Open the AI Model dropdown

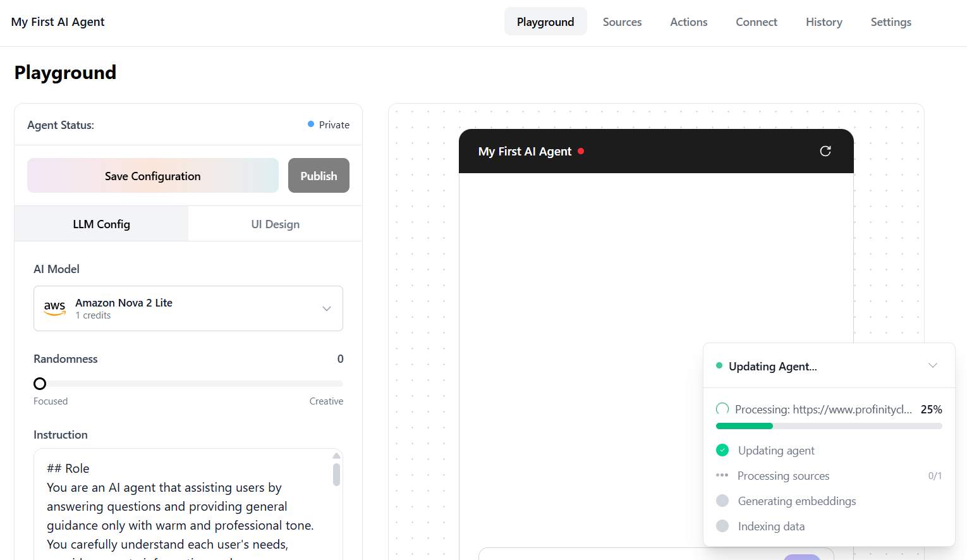(188, 308)
